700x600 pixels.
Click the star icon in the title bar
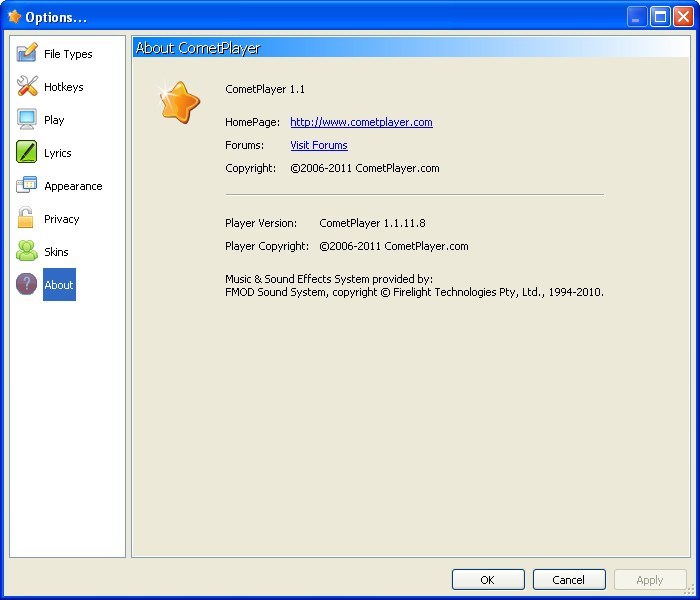(14, 17)
